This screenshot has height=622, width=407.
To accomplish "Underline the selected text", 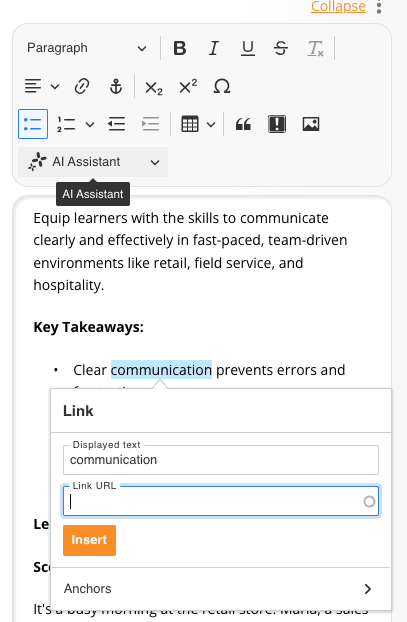I will (248, 48).
